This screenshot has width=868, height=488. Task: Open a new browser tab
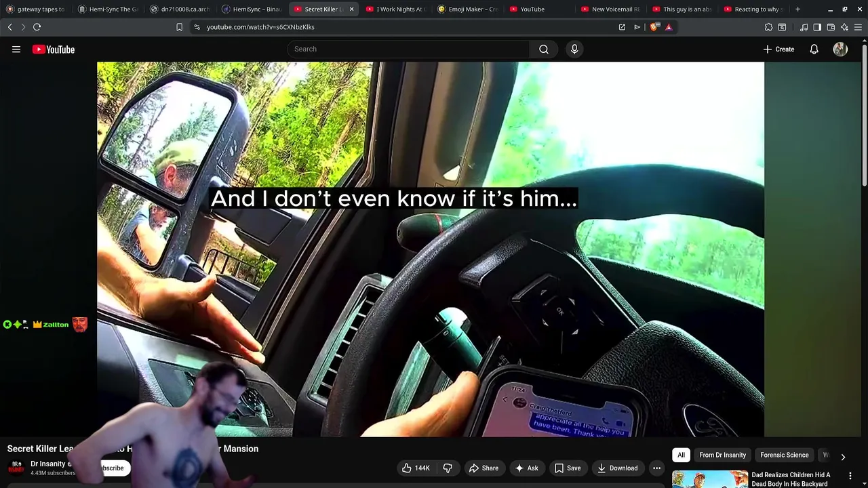coord(797,9)
